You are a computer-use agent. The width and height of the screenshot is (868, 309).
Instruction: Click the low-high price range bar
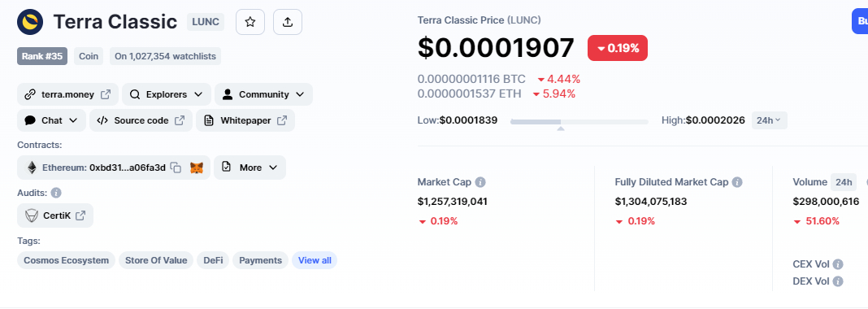[579, 121]
